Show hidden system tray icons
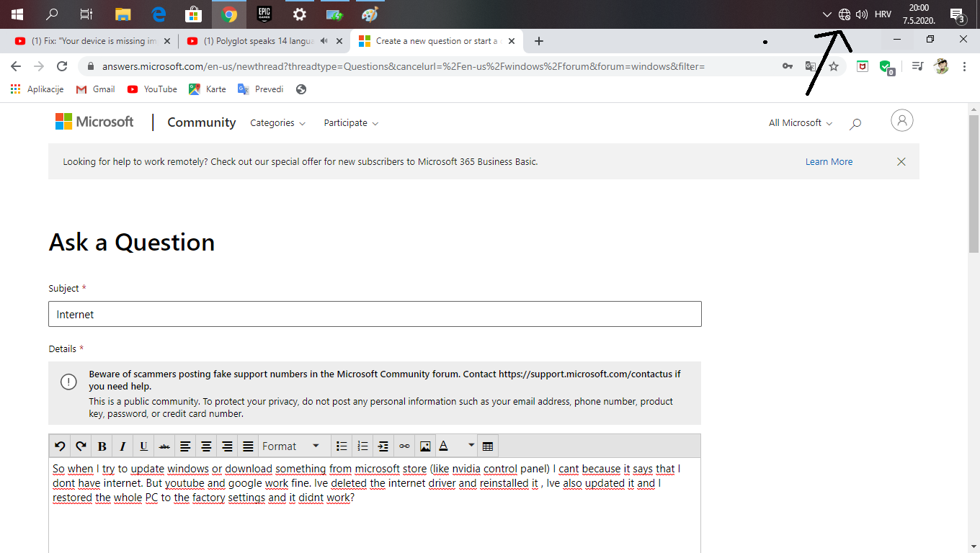Screen dimensions: 980x553 827,14
